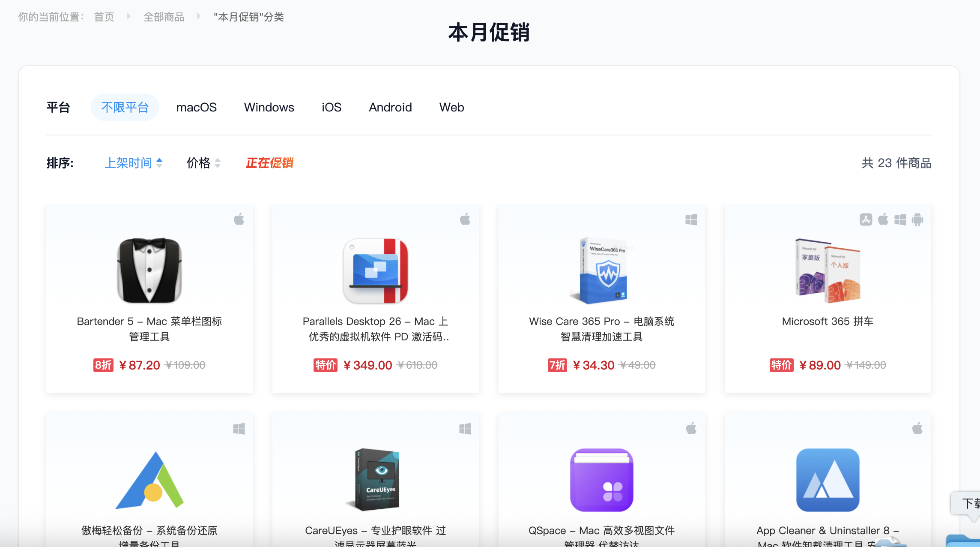The image size is (980, 547).
Task: Click the original price ¥149.00
Action: (x=866, y=365)
